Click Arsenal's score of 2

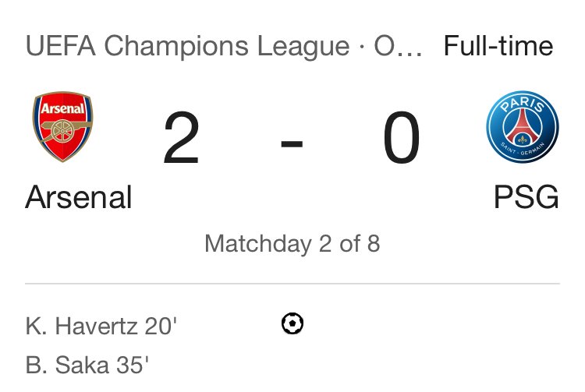click(181, 138)
